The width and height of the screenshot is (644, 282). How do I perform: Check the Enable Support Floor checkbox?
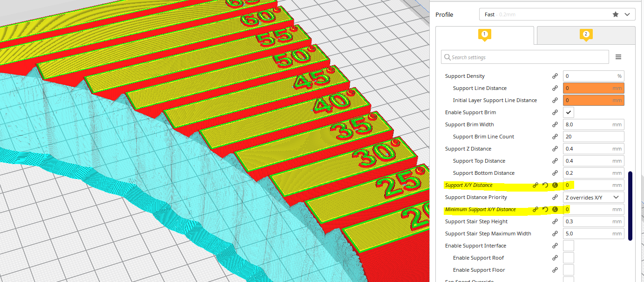(x=569, y=270)
